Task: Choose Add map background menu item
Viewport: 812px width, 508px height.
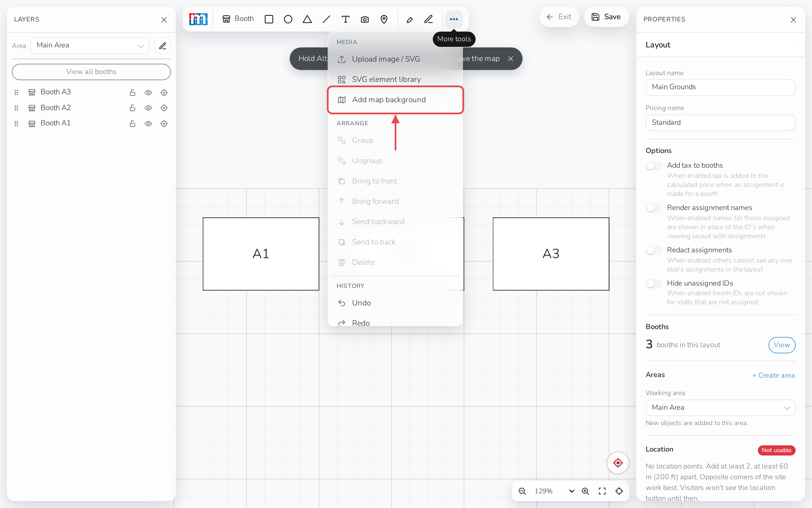Action: click(x=395, y=100)
